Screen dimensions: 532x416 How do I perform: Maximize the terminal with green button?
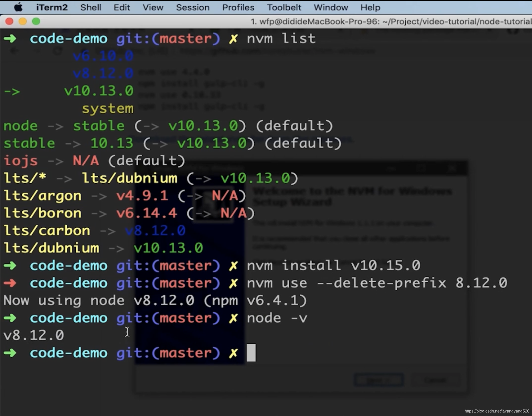pos(36,21)
